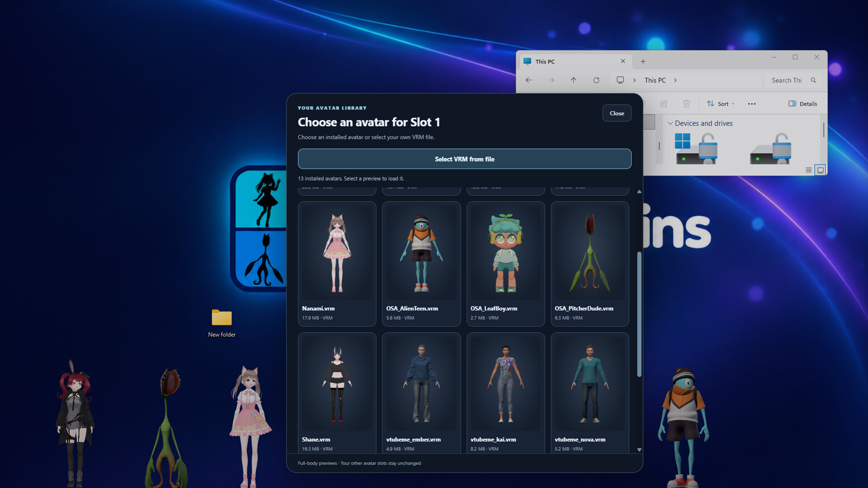Click Up arrow in File Explorer
868x488 pixels.
(x=573, y=80)
